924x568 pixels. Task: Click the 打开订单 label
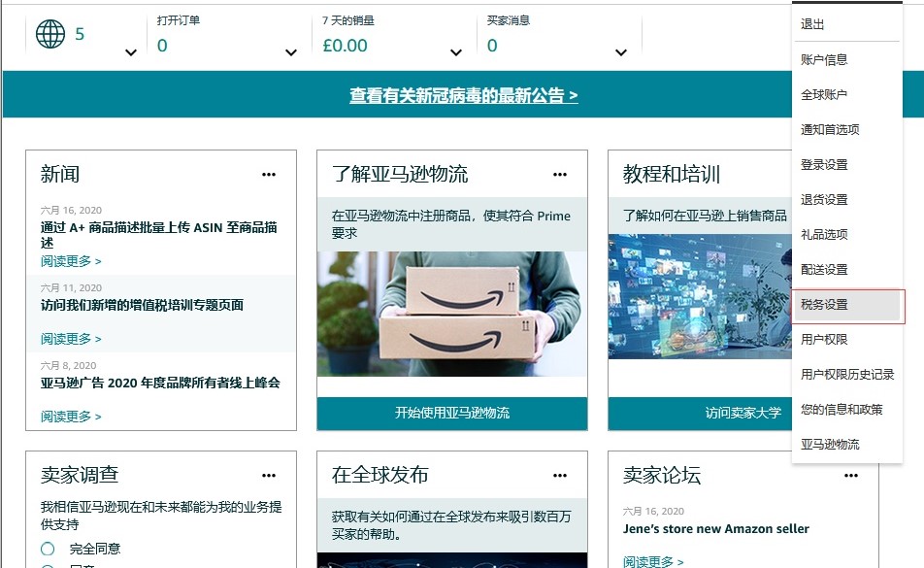(x=178, y=20)
